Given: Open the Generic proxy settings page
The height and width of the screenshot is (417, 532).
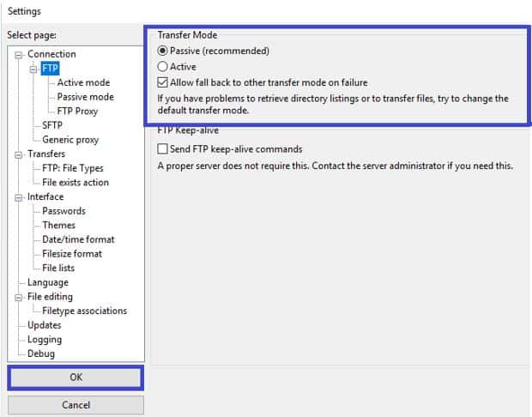Looking at the screenshot, I should (70, 140).
